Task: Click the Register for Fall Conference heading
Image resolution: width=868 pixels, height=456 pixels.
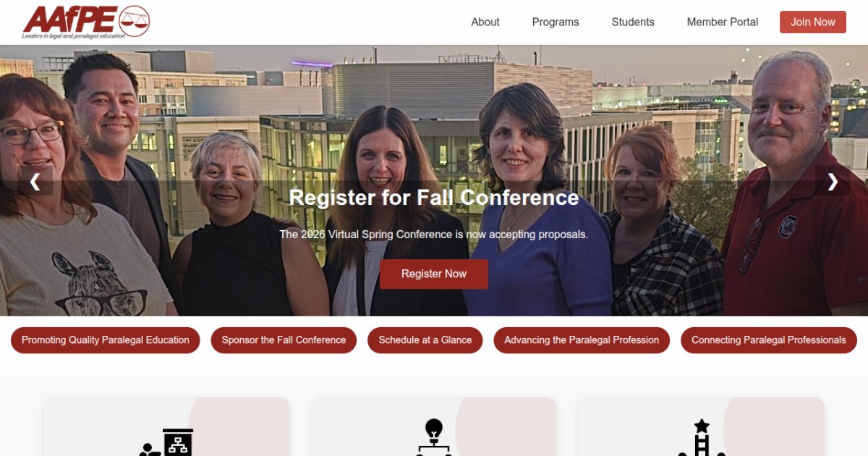Action: pos(434,198)
